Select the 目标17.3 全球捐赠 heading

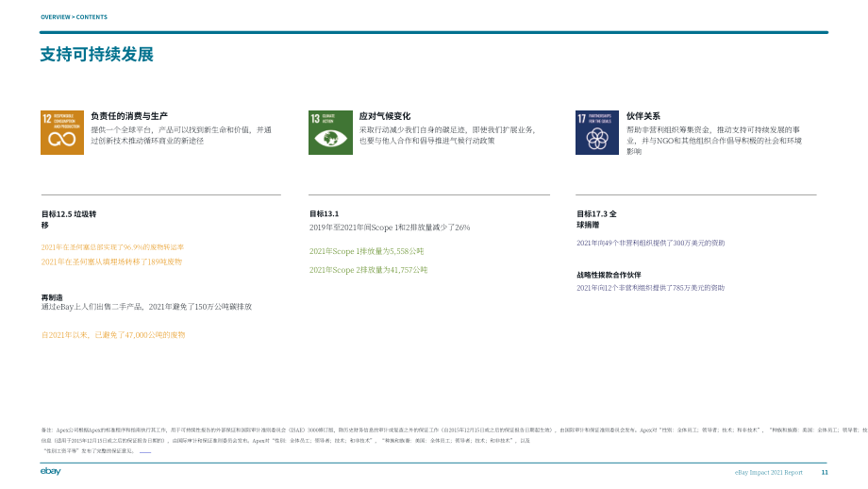point(596,219)
